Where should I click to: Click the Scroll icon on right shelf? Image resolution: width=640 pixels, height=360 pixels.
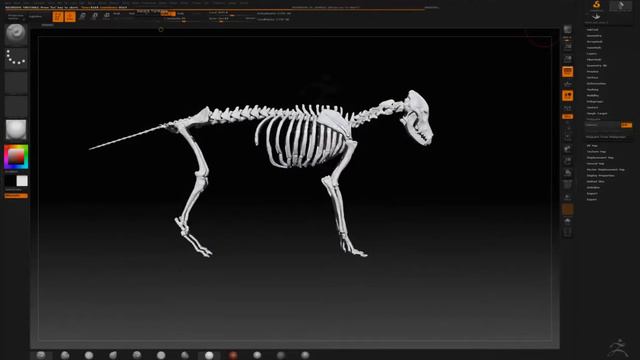pyautogui.click(x=567, y=47)
